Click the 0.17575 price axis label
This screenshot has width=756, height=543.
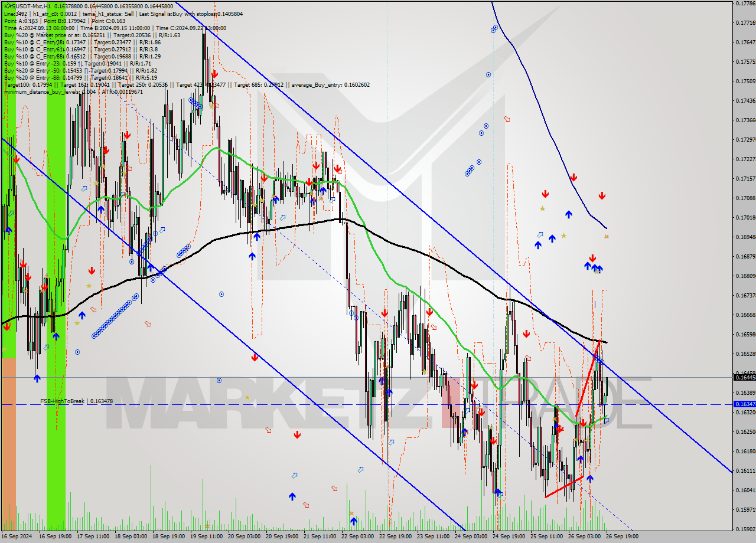(745, 61)
